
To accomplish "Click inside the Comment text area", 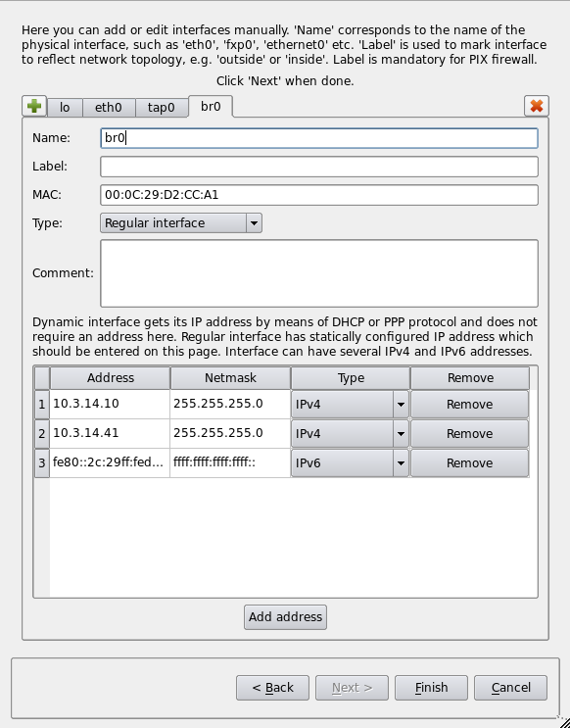I will point(319,273).
